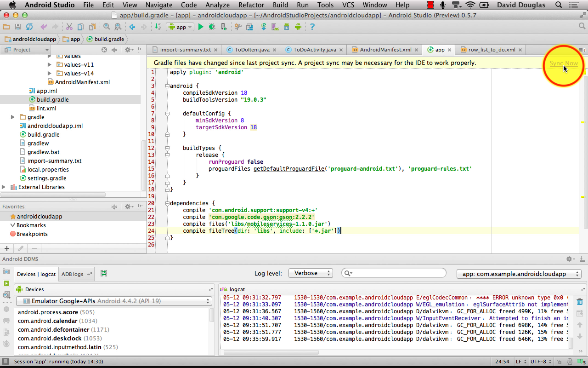Click the androidcloudapp breadcrumb
Viewport: 588px width, 368px height.
pos(31,39)
